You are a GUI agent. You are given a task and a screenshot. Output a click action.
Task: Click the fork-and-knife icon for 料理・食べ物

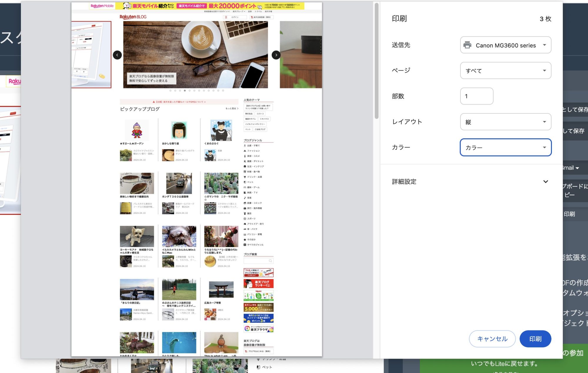point(245,172)
